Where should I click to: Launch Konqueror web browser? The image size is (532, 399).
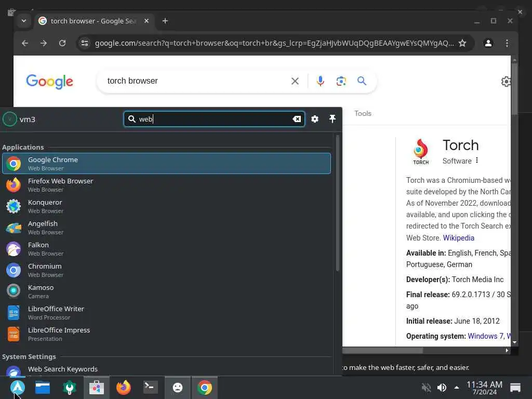point(166,206)
